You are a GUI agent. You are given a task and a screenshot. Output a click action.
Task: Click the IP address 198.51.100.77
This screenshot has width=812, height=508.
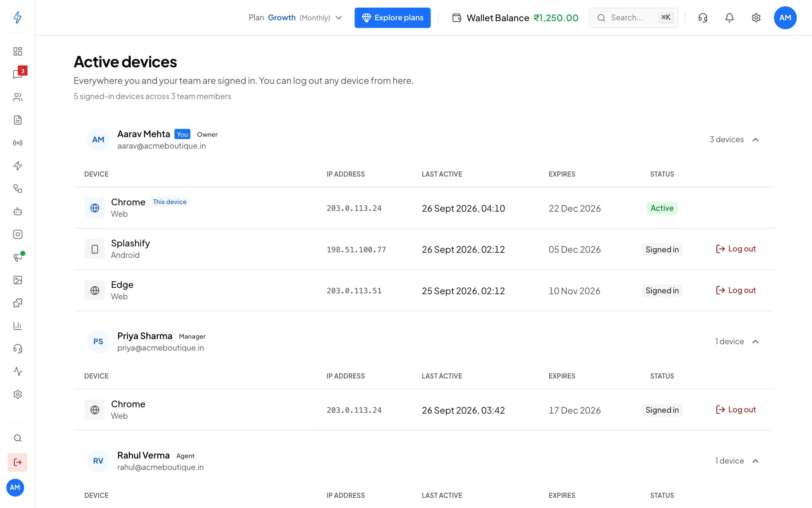click(356, 250)
